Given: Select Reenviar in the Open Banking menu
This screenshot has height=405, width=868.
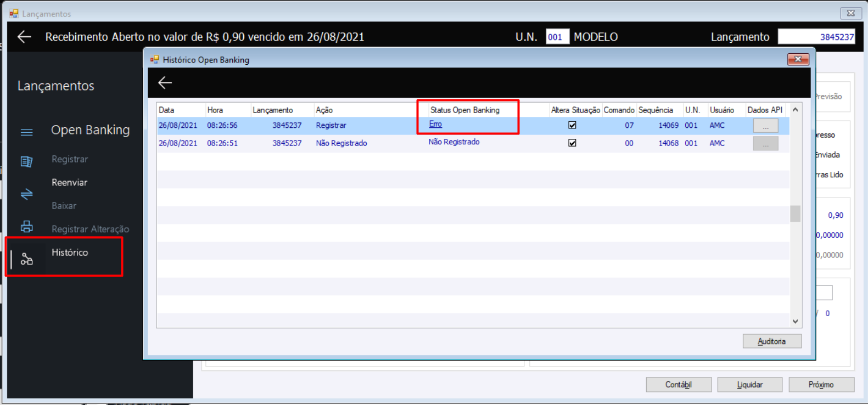Looking at the screenshot, I should [69, 182].
